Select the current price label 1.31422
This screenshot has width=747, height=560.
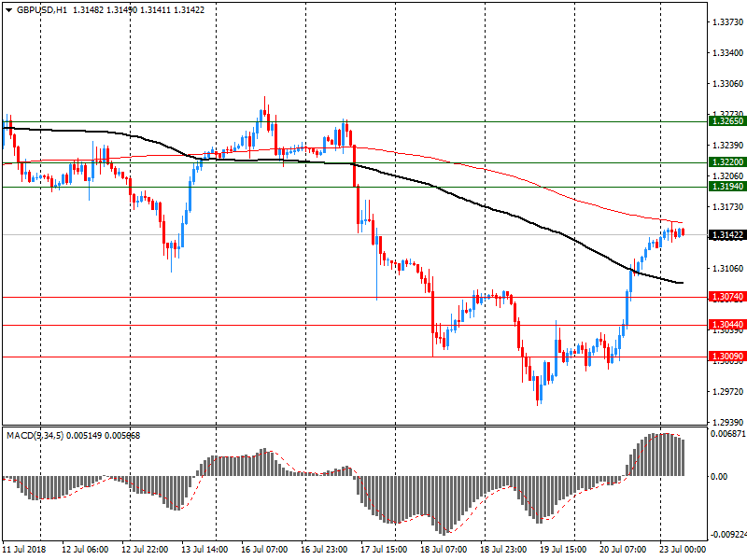tap(727, 235)
